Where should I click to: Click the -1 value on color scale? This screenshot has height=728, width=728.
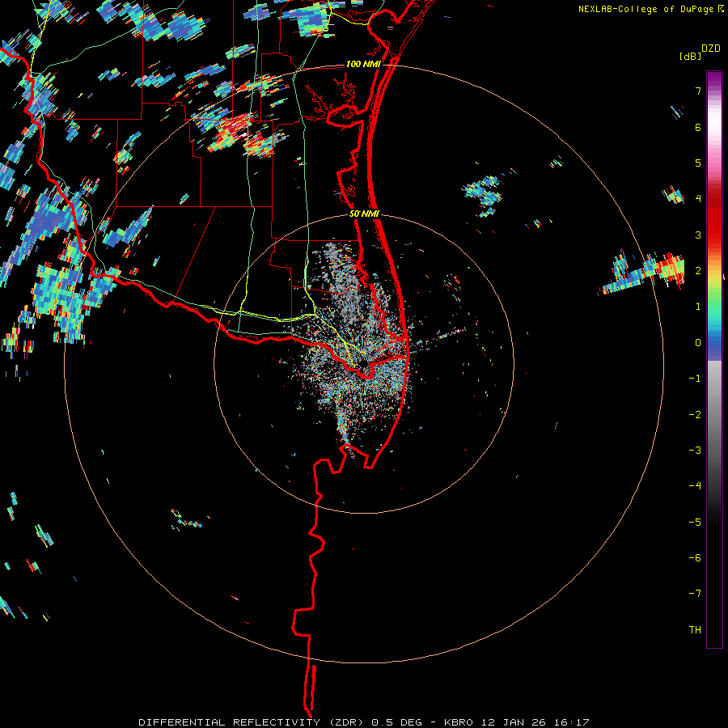click(x=695, y=379)
